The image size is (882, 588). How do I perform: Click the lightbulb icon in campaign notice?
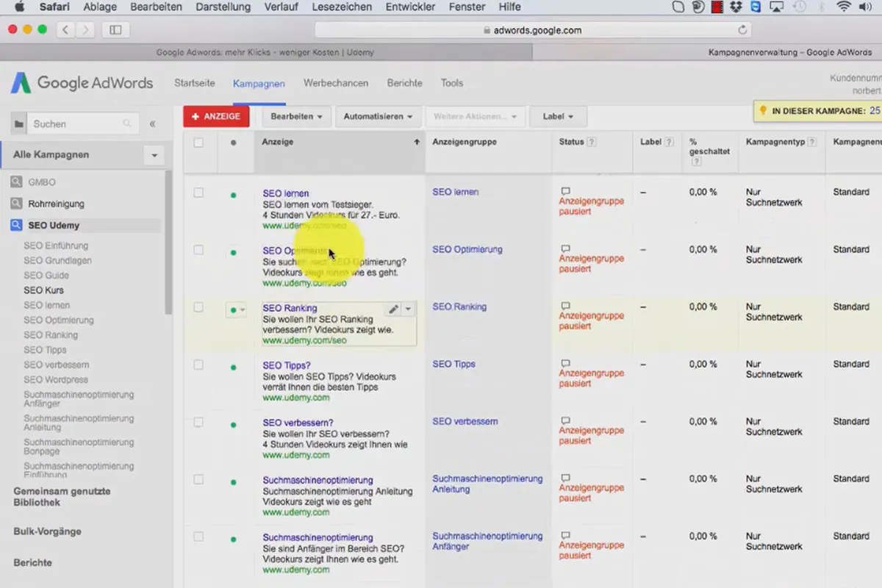pos(764,111)
